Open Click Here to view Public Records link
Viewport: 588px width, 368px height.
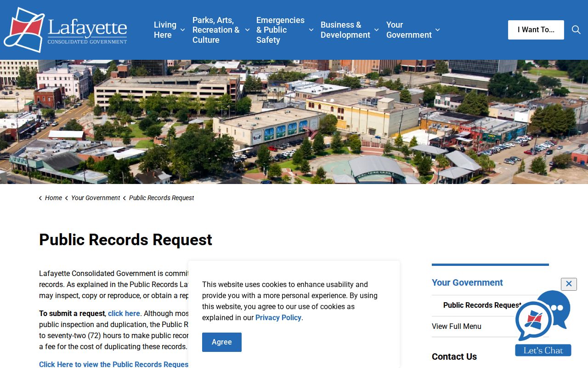point(114,364)
